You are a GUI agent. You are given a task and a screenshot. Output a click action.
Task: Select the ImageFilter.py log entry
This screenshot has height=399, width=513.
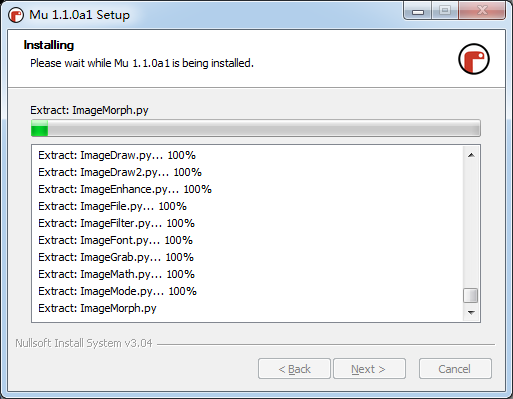(116, 223)
